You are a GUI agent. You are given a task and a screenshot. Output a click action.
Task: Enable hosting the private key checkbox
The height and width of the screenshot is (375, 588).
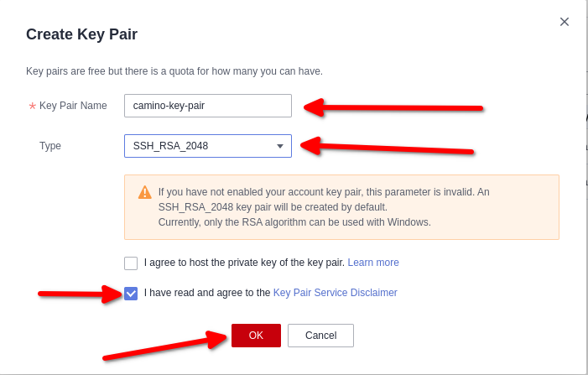click(x=131, y=263)
